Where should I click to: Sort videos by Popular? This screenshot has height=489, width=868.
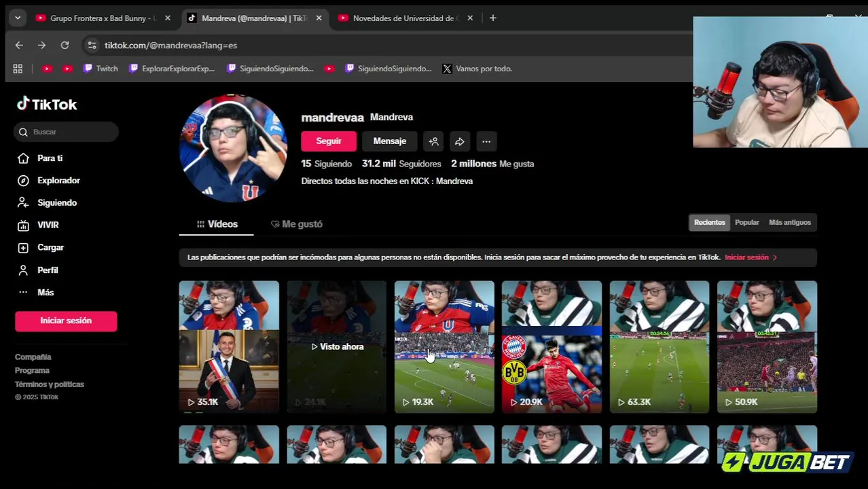pos(747,222)
